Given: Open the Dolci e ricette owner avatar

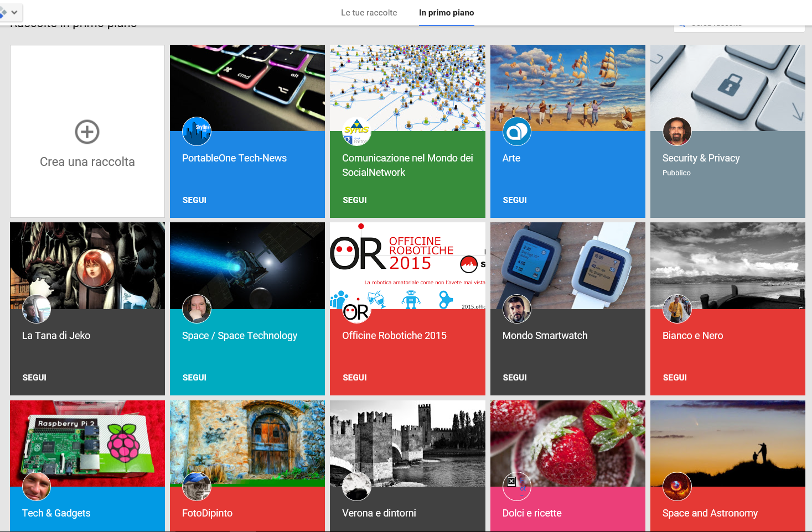Looking at the screenshot, I should coord(517,487).
